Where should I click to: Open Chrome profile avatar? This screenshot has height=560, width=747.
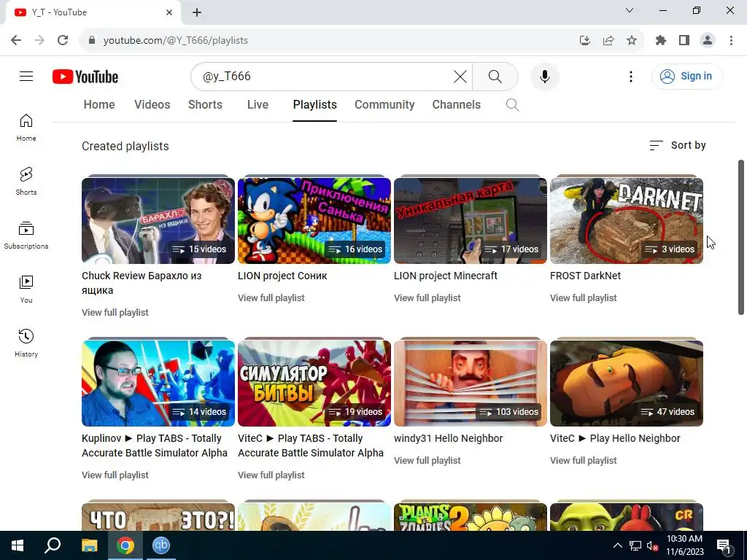click(708, 41)
